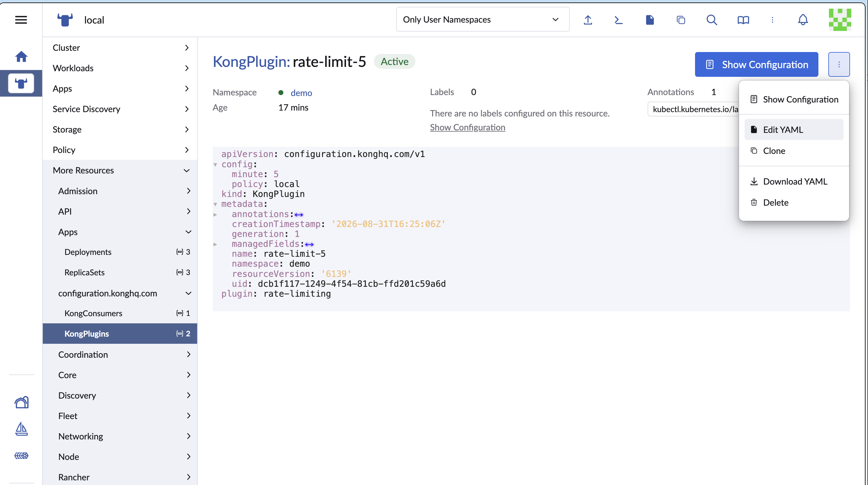This screenshot has width=868, height=485.
Task: Expand the Cluster nav section
Action: (120, 47)
